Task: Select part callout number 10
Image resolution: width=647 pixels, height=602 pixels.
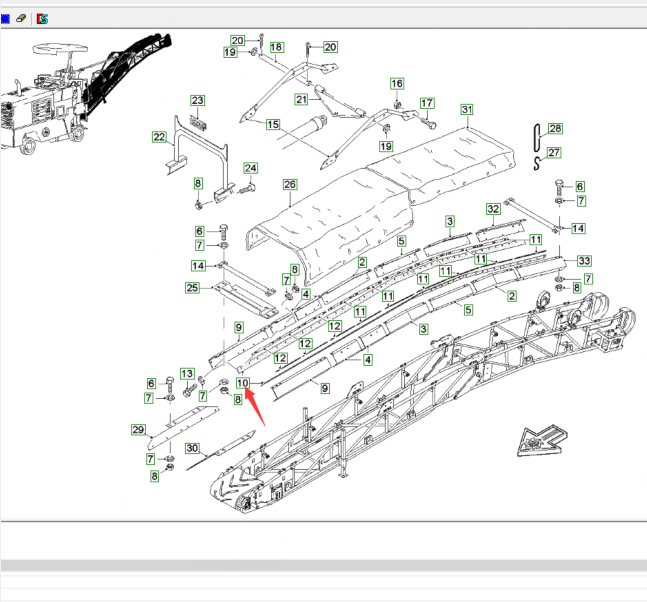Action: click(243, 383)
